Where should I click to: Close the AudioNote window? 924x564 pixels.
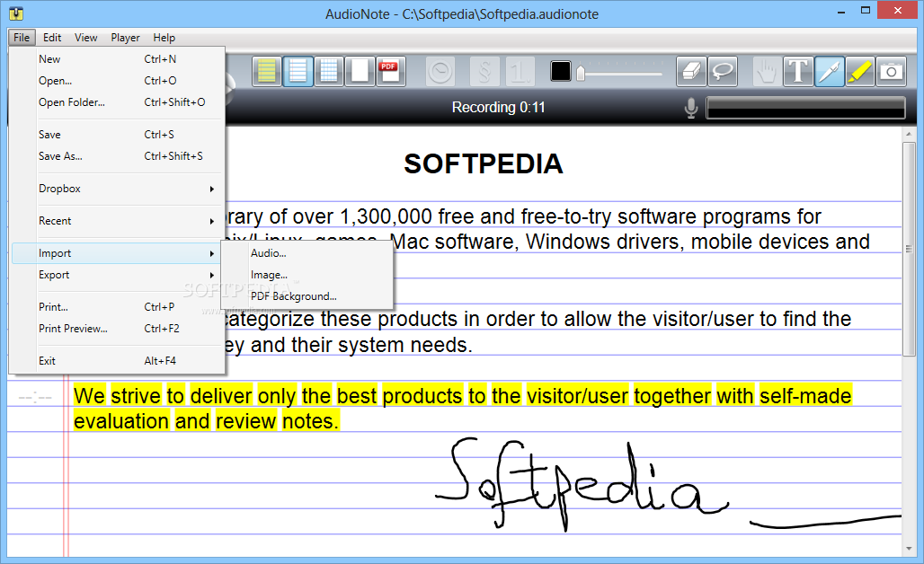point(897,11)
